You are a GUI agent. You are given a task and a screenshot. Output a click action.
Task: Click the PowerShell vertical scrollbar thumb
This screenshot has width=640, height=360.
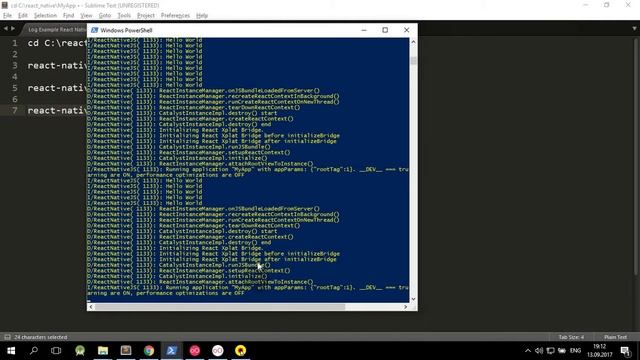(x=413, y=60)
